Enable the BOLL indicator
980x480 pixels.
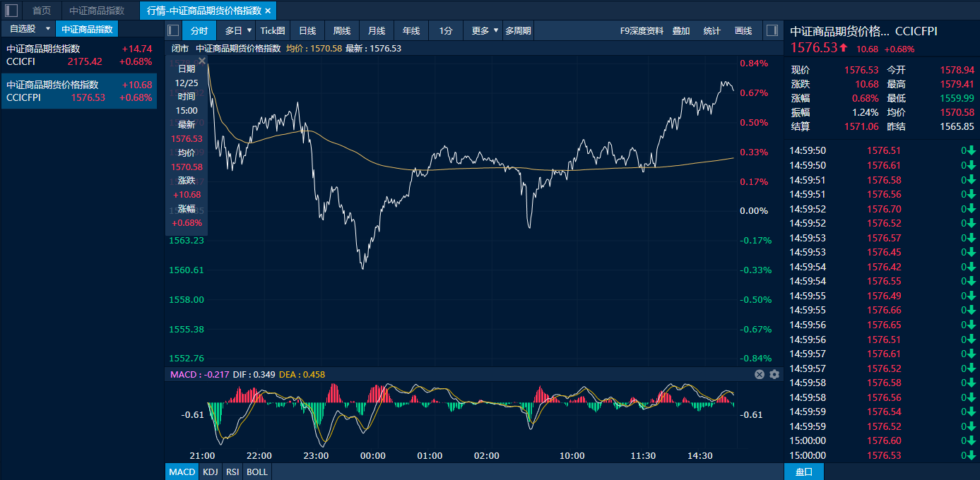point(257,472)
